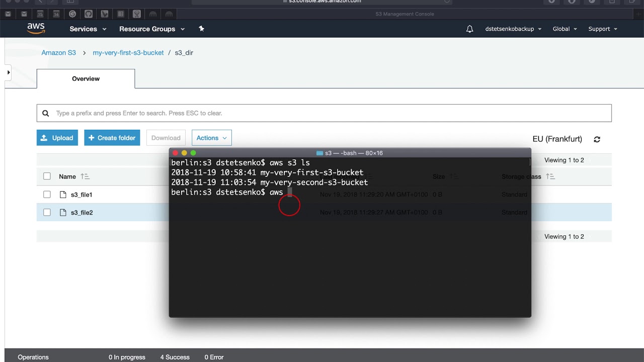The width and height of the screenshot is (644, 362).
Task: Click the Create folder button
Action: pos(112,138)
